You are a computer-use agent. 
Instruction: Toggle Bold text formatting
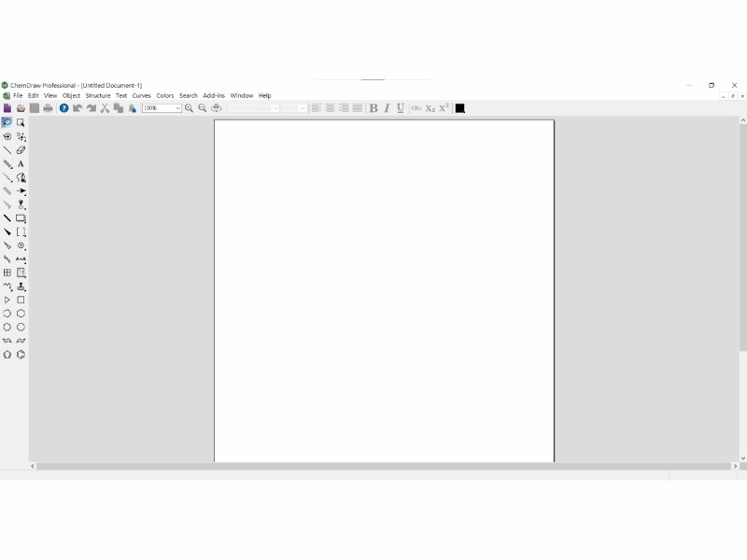point(373,108)
